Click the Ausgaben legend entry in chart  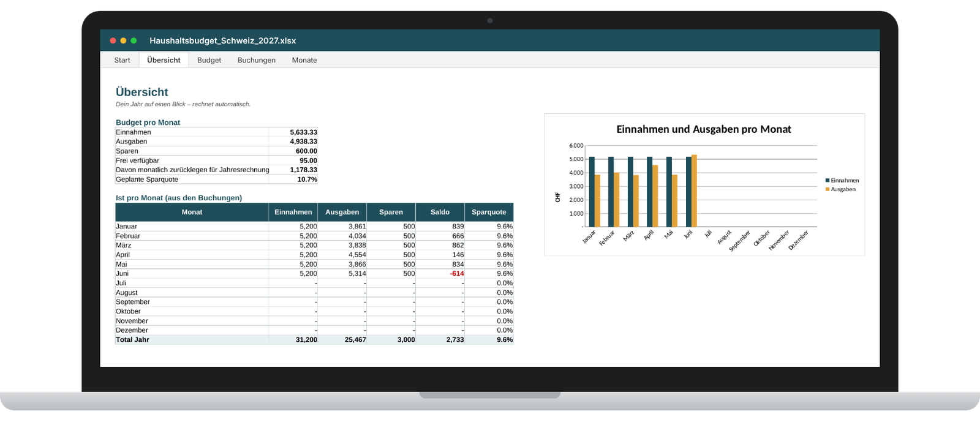coord(840,189)
